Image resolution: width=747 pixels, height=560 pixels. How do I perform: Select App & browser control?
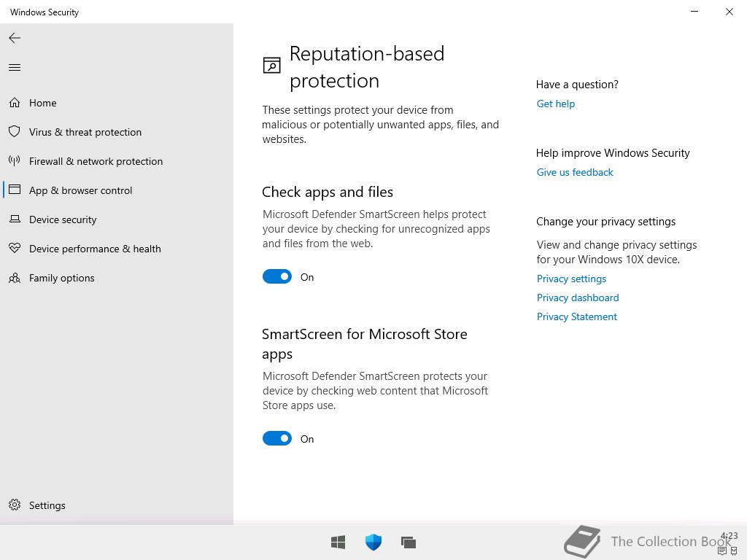tap(117, 190)
